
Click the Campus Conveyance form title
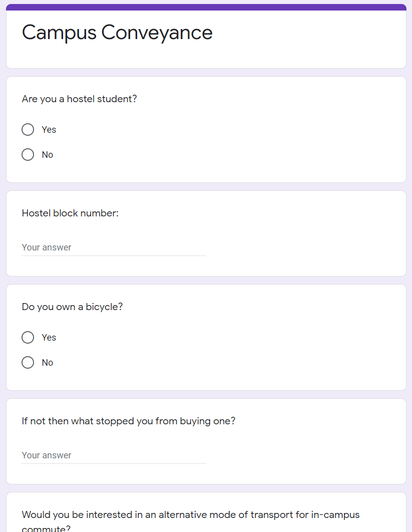pos(117,33)
